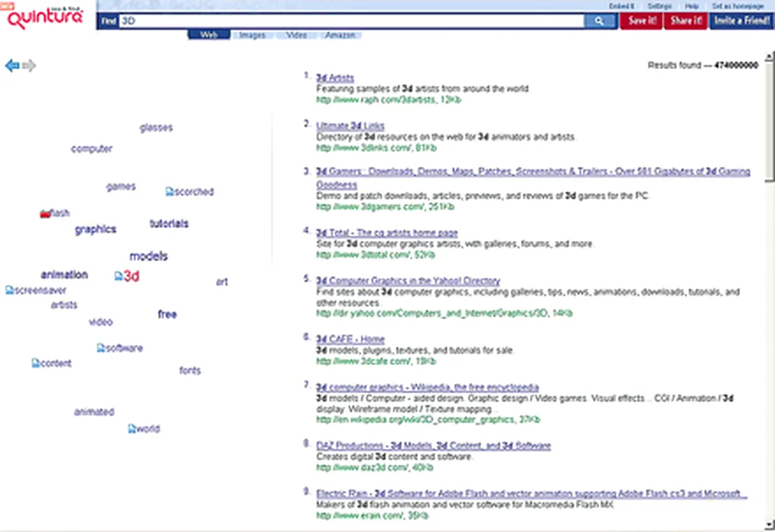
Task: Click the page icon beside scorched
Action: tap(169, 192)
